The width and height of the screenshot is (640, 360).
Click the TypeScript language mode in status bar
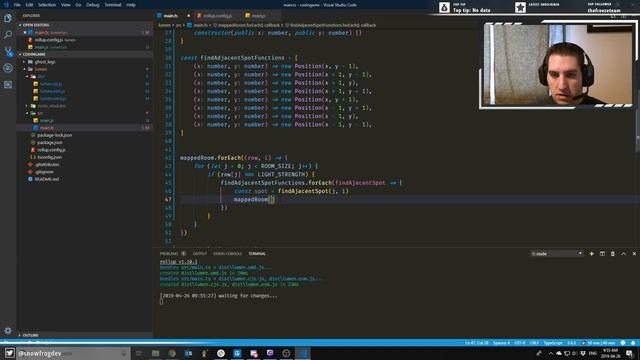pos(553,343)
